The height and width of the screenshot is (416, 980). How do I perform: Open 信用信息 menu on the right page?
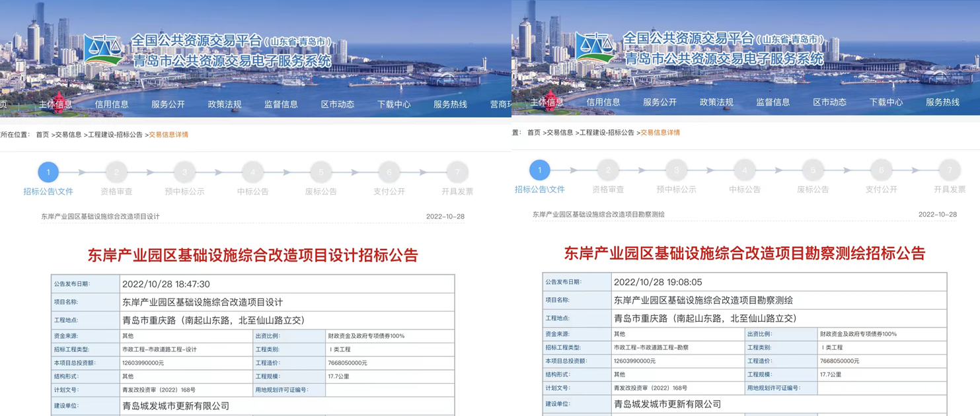(x=603, y=102)
